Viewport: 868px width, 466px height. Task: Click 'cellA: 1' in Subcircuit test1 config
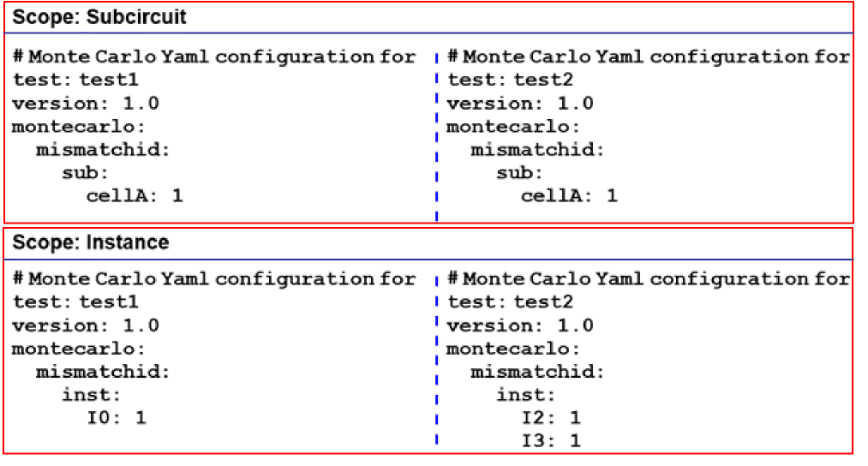tap(135, 196)
